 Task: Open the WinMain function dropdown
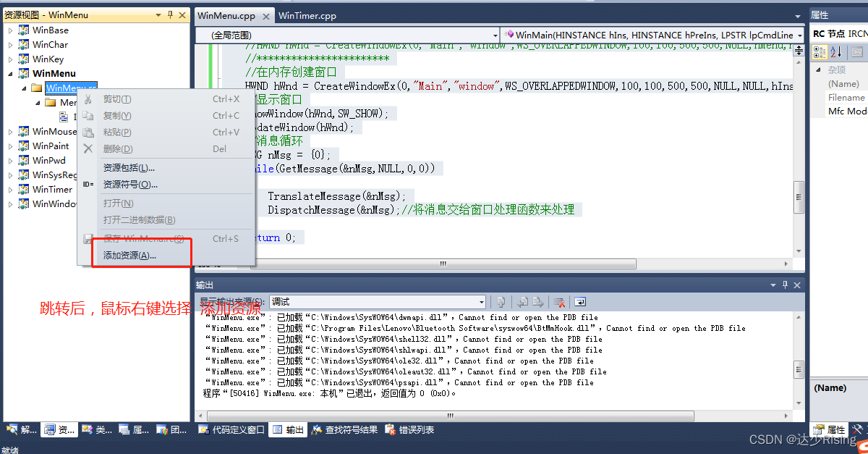click(799, 35)
